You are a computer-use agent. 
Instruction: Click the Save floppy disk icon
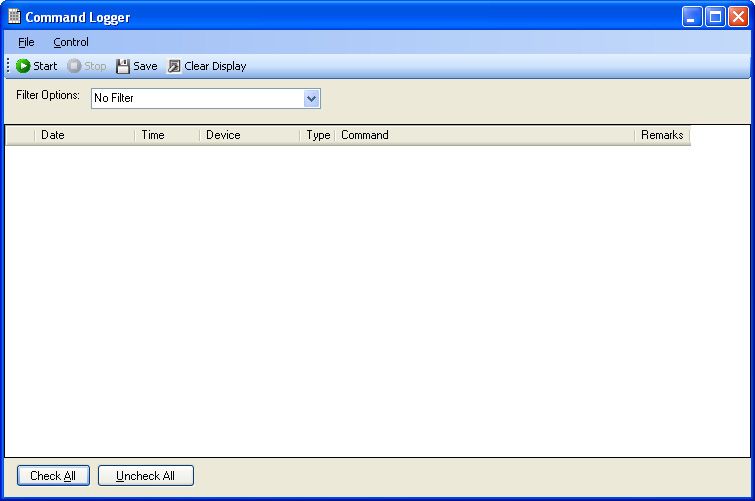[123, 66]
